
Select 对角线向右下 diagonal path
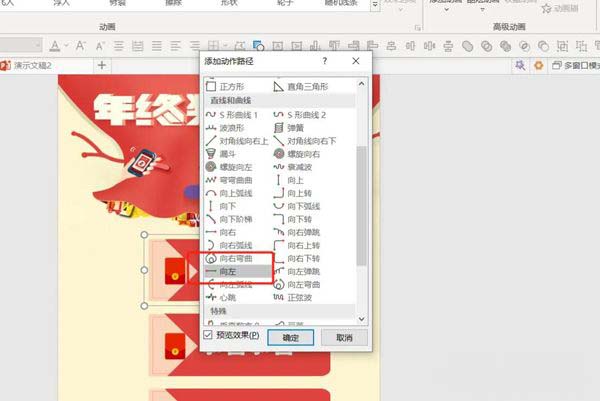305,141
